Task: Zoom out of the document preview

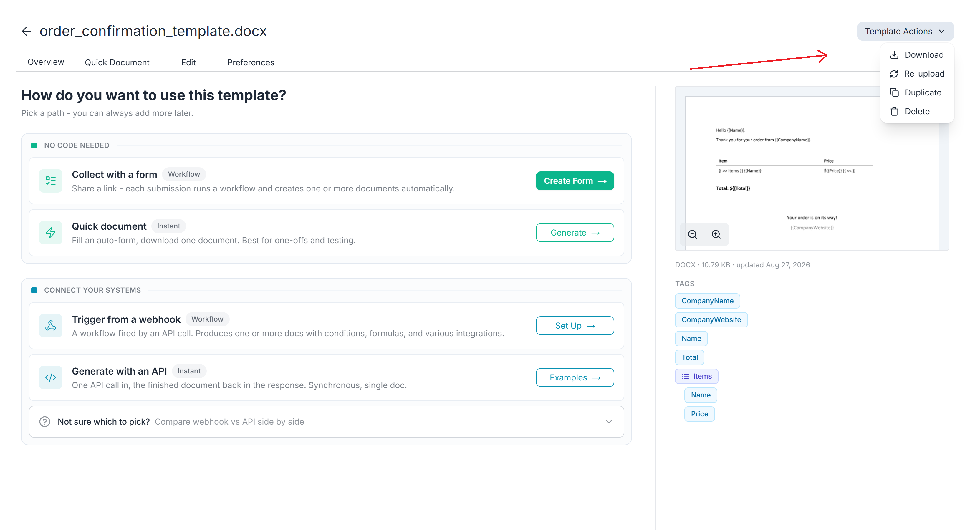Action: [x=692, y=234]
